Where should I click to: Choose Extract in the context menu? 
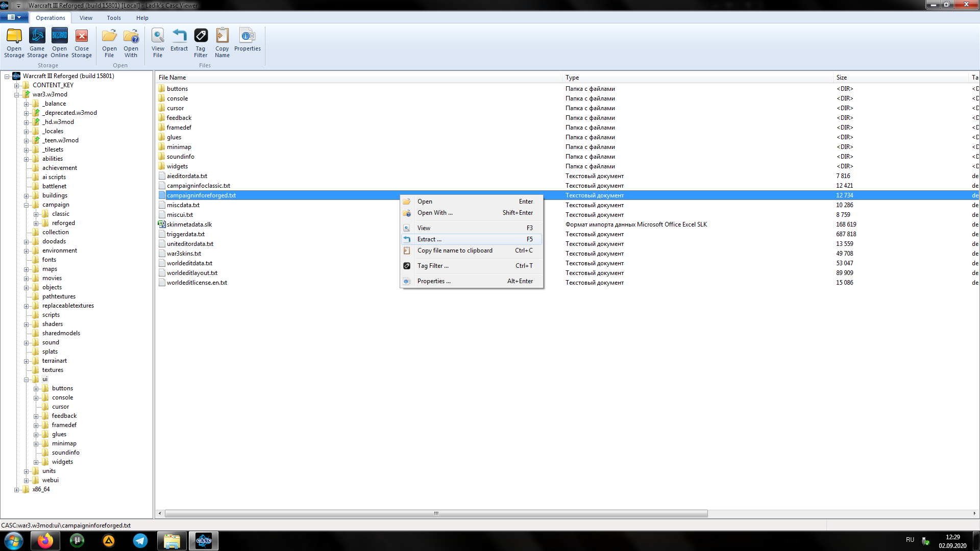[472, 239]
